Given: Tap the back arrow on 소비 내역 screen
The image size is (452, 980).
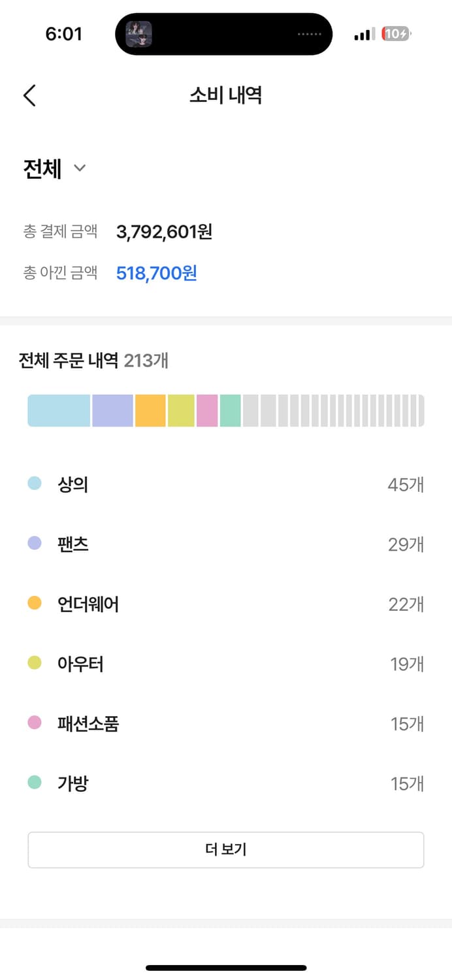Looking at the screenshot, I should 29,95.
